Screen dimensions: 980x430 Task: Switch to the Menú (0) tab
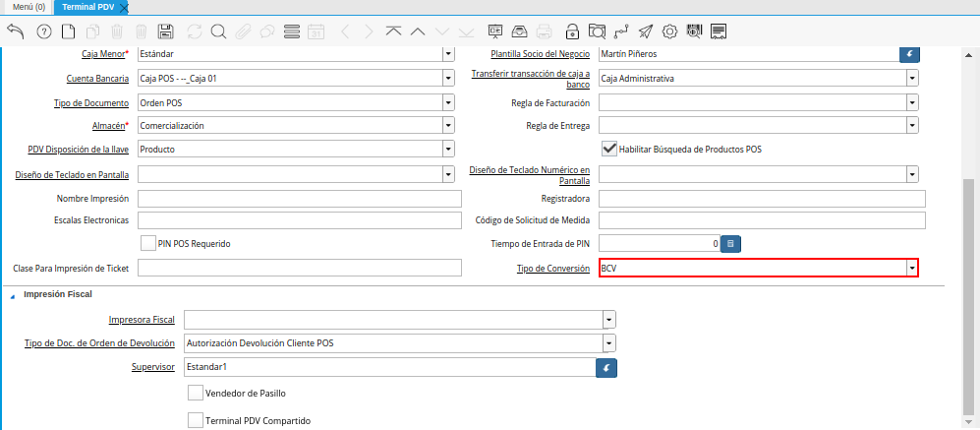pos(27,8)
